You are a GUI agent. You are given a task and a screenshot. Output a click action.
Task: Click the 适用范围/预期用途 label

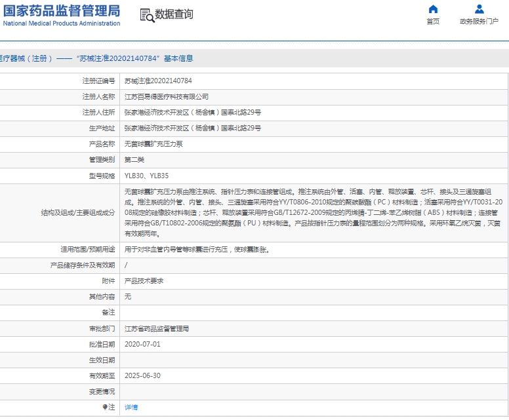88,250
